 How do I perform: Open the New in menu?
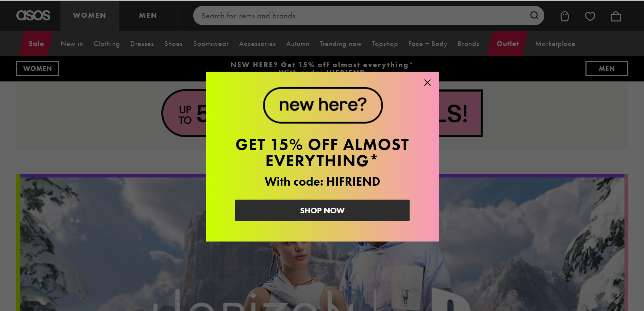pos(72,44)
